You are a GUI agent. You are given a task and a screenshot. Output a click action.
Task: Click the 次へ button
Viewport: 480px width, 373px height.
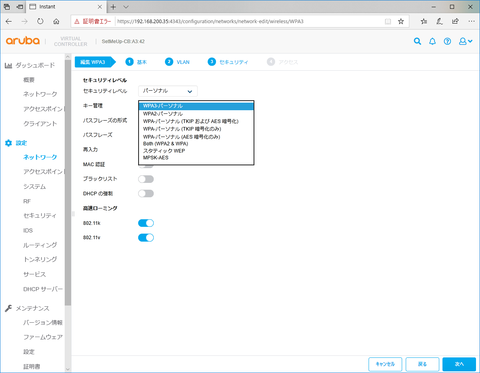click(x=459, y=364)
